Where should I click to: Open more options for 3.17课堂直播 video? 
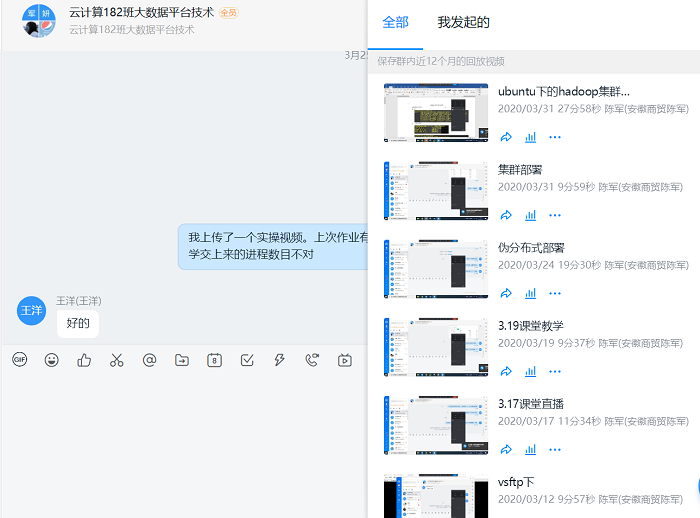[555, 449]
